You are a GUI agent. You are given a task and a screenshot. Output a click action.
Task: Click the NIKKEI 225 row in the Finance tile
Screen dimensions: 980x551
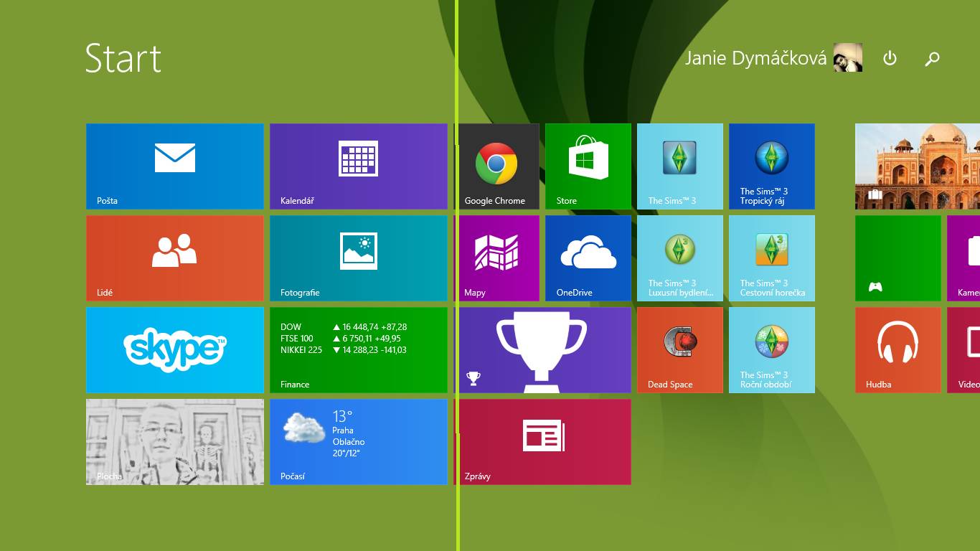[x=344, y=350]
